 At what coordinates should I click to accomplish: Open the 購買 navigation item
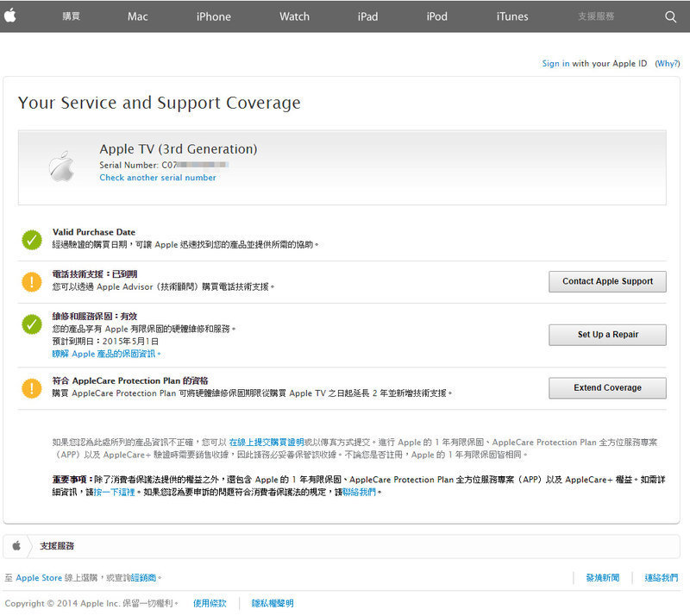tap(71, 16)
